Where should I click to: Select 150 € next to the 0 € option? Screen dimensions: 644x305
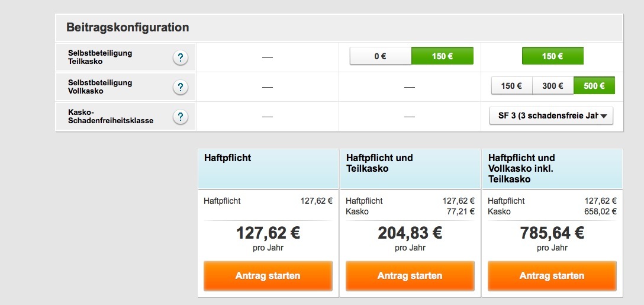click(442, 56)
